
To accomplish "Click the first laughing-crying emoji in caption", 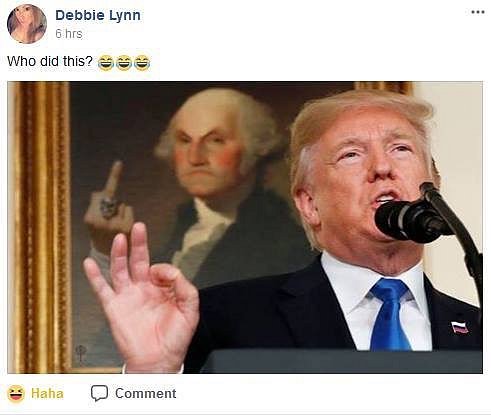I will pyautogui.click(x=106, y=63).
